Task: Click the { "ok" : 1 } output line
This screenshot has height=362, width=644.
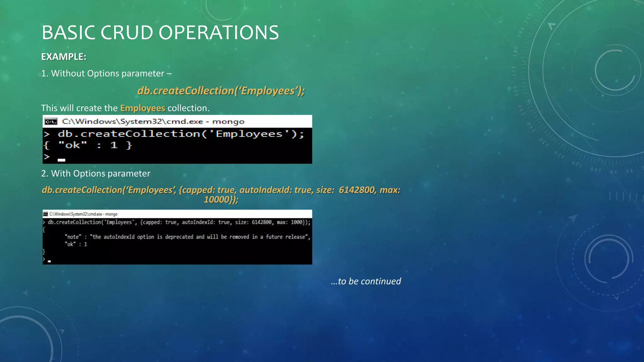Action: click(x=88, y=145)
